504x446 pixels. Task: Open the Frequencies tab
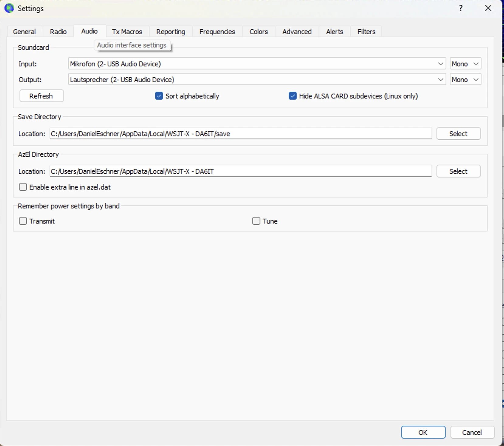(217, 32)
